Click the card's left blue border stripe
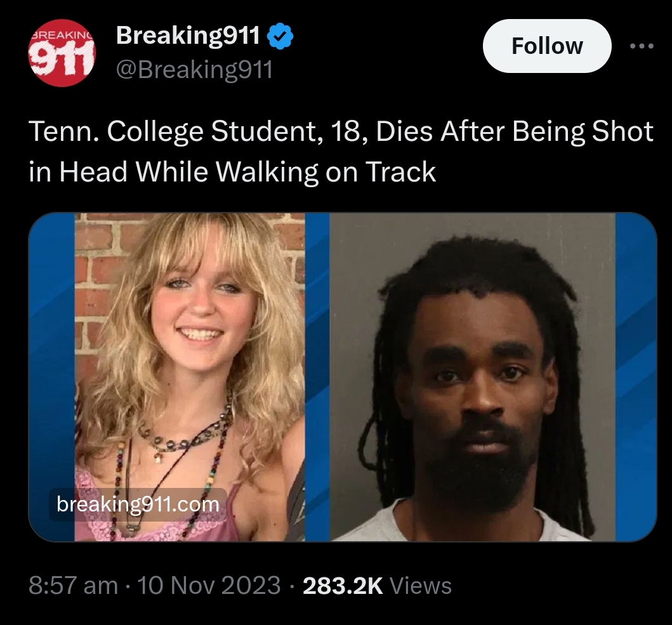This screenshot has width=672, height=625. pos(52,377)
